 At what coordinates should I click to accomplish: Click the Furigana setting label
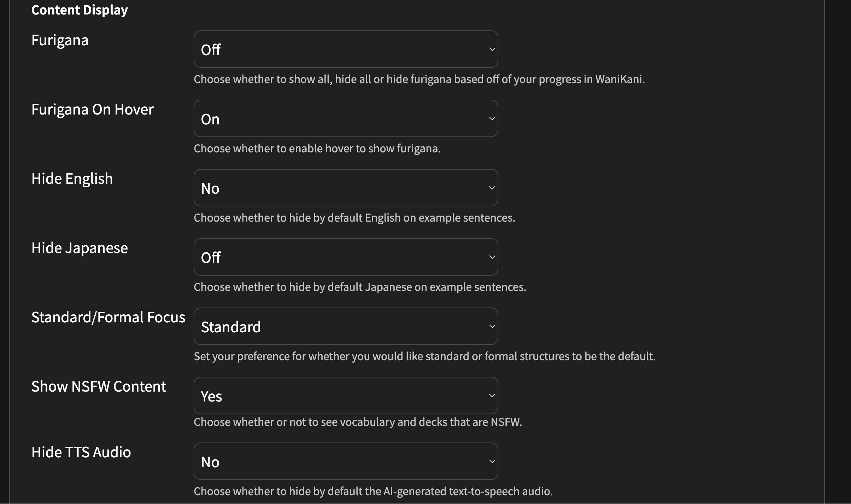[60, 40]
